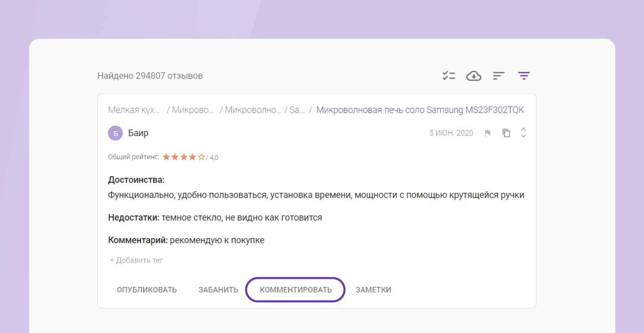This screenshot has width=644, height=333.
Task: Open the ЗАМЕТКИ notes section
Action: coord(373,290)
